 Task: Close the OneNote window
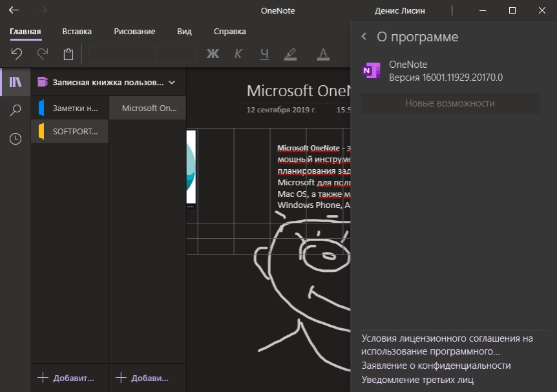click(541, 10)
